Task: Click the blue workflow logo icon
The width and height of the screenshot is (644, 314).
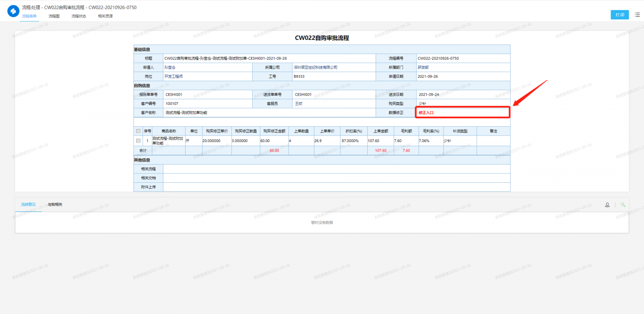Action: tap(13, 11)
